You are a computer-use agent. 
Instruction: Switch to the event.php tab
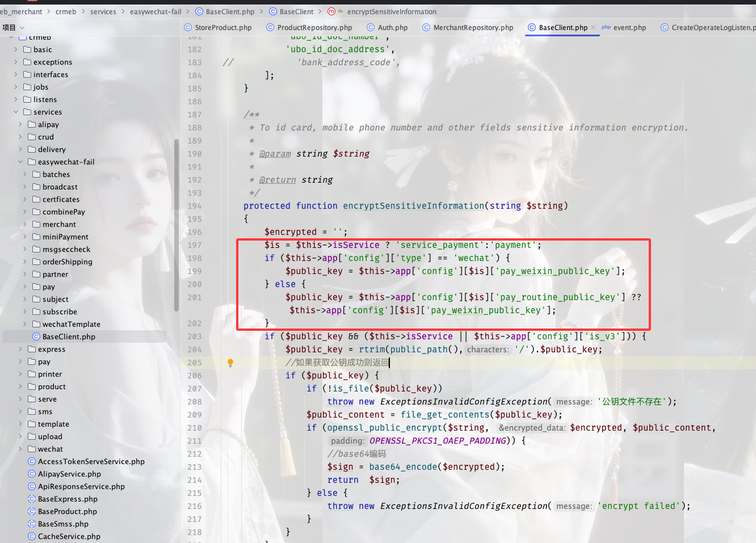(624, 27)
